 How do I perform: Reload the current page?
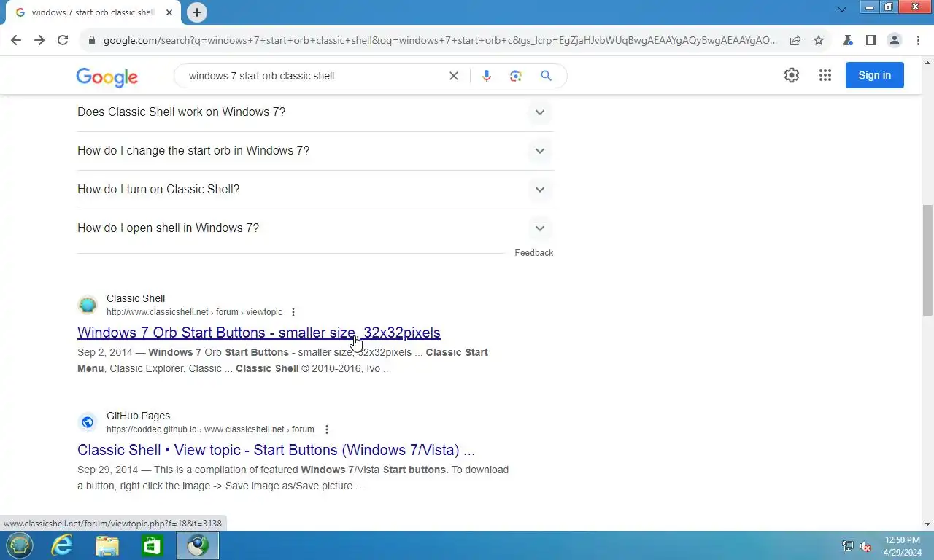coord(63,41)
